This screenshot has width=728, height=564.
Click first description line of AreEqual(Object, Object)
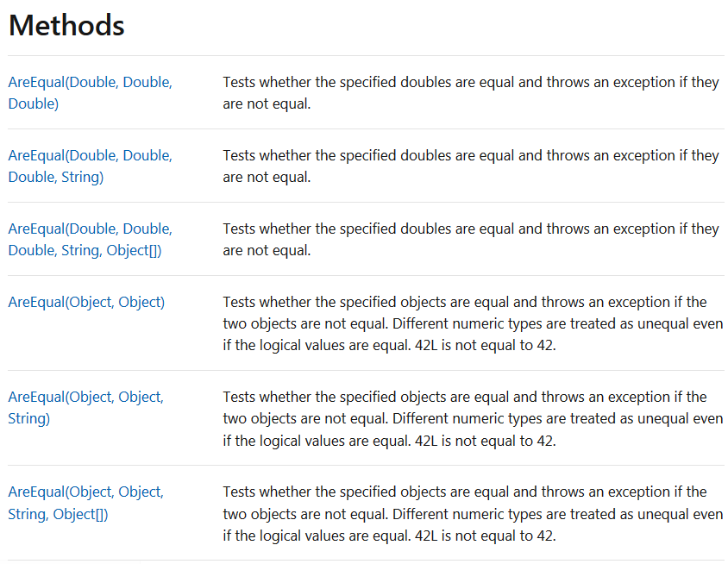pyautogui.click(x=465, y=302)
